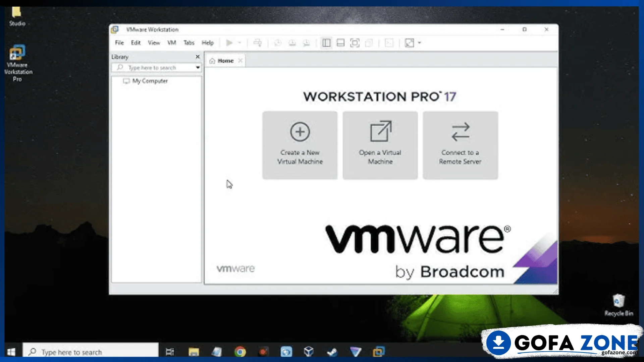This screenshot has height=362, width=644.
Task: Click the Unity mode toolbar icon
Action: (369, 43)
